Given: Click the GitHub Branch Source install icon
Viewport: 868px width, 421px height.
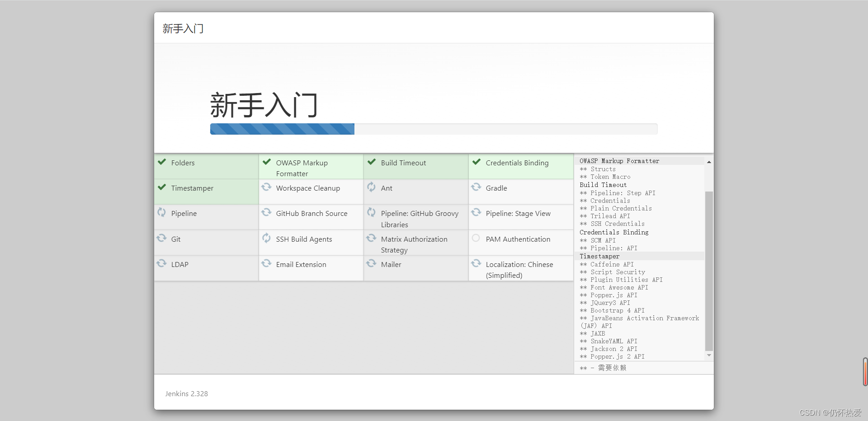Looking at the screenshot, I should click(x=266, y=213).
